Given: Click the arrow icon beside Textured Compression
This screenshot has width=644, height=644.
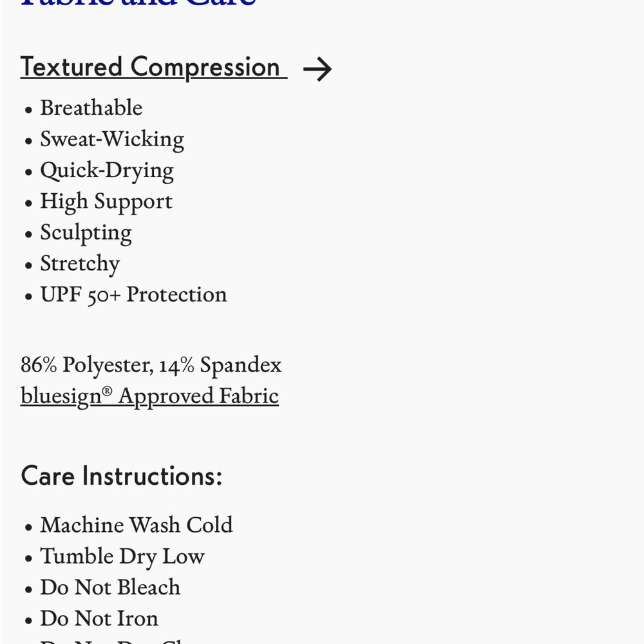Looking at the screenshot, I should (317, 69).
